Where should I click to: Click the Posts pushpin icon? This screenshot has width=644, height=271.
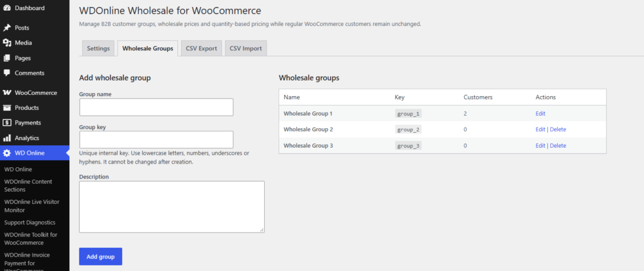coord(7,28)
